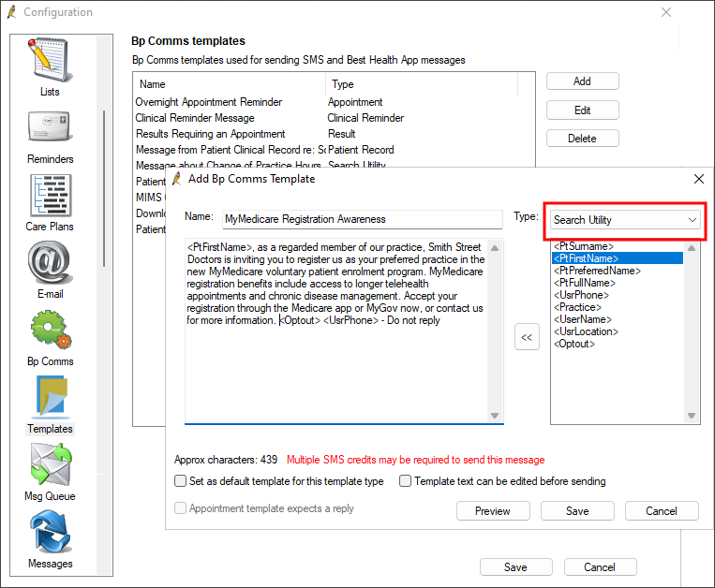This screenshot has width=715, height=588.
Task: Select <PtPreferredName> field in list
Action: tap(618, 271)
